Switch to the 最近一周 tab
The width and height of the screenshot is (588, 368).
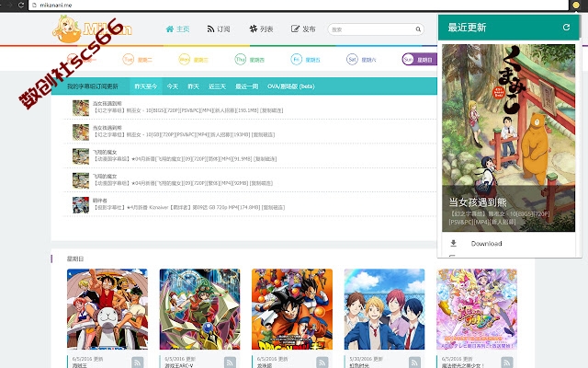[246, 86]
